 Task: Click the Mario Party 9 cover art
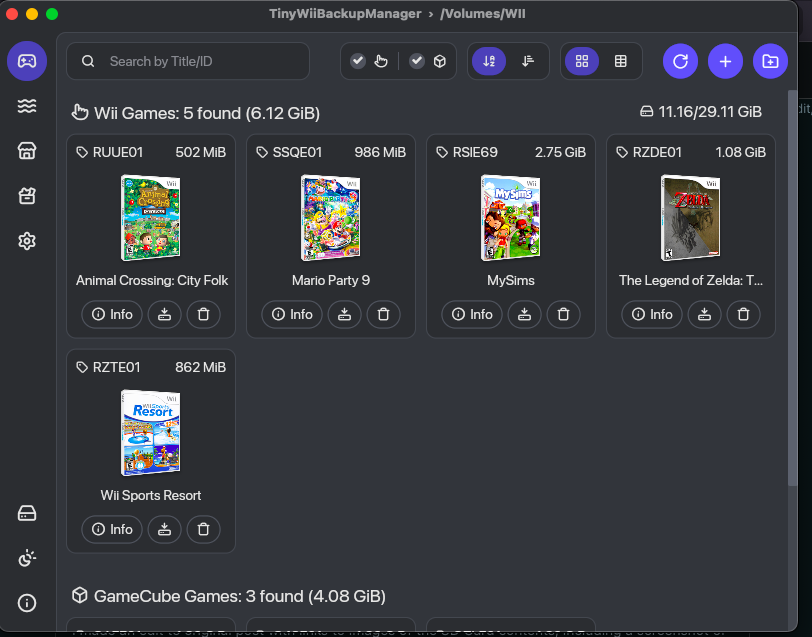click(330, 218)
